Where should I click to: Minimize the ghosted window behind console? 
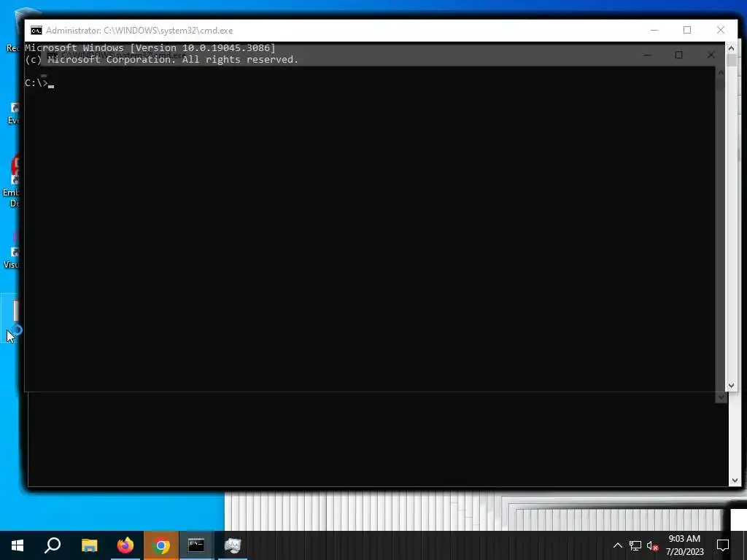[x=647, y=55]
